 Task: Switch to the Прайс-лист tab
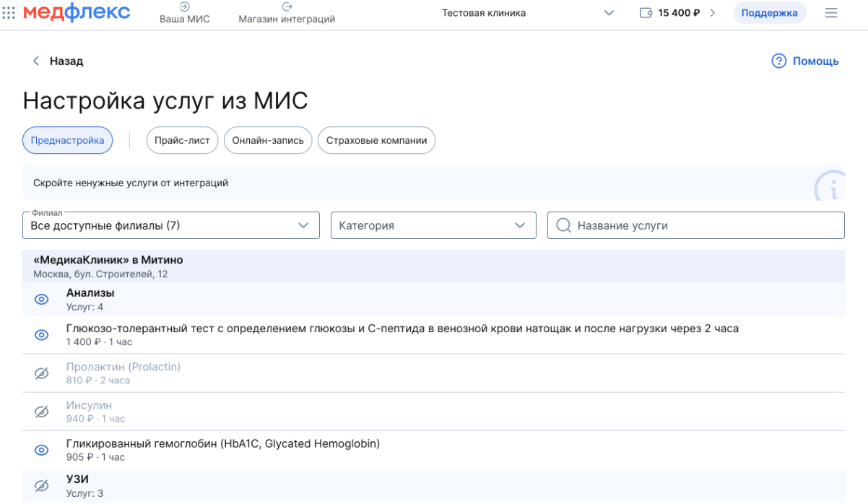[x=183, y=140]
